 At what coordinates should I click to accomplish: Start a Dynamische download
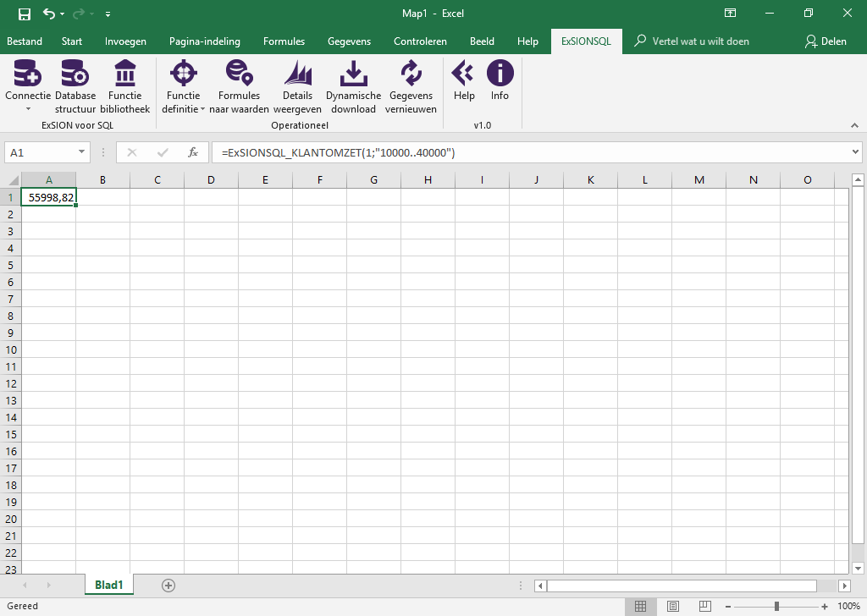pos(353,86)
